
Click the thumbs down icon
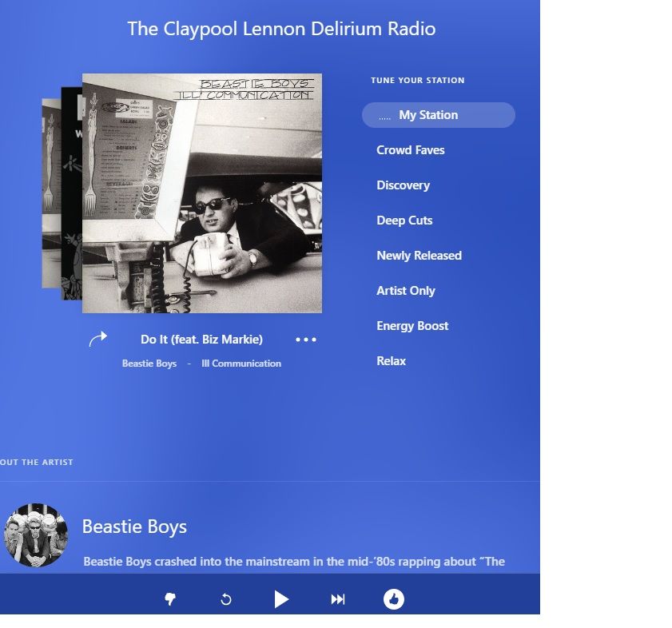tap(169, 599)
